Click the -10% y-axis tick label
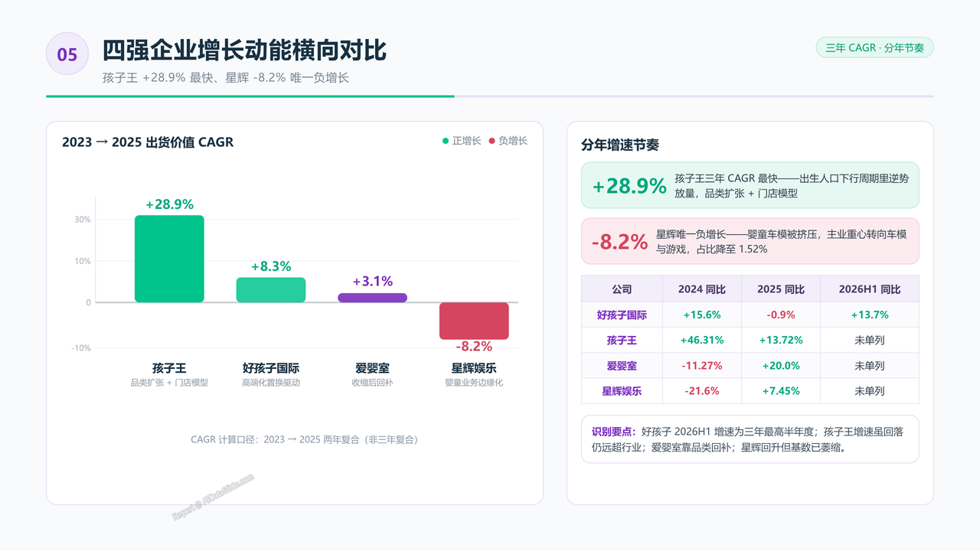This screenshot has height=551, width=980. coord(81,347)
